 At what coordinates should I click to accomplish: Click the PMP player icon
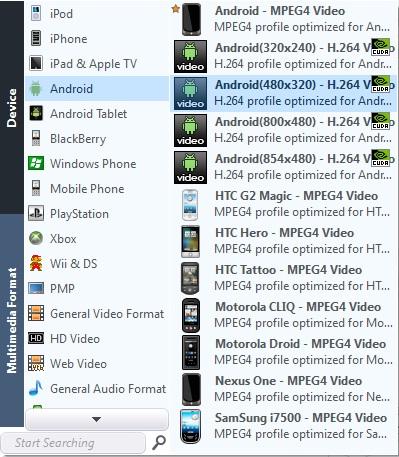(36, 288)
